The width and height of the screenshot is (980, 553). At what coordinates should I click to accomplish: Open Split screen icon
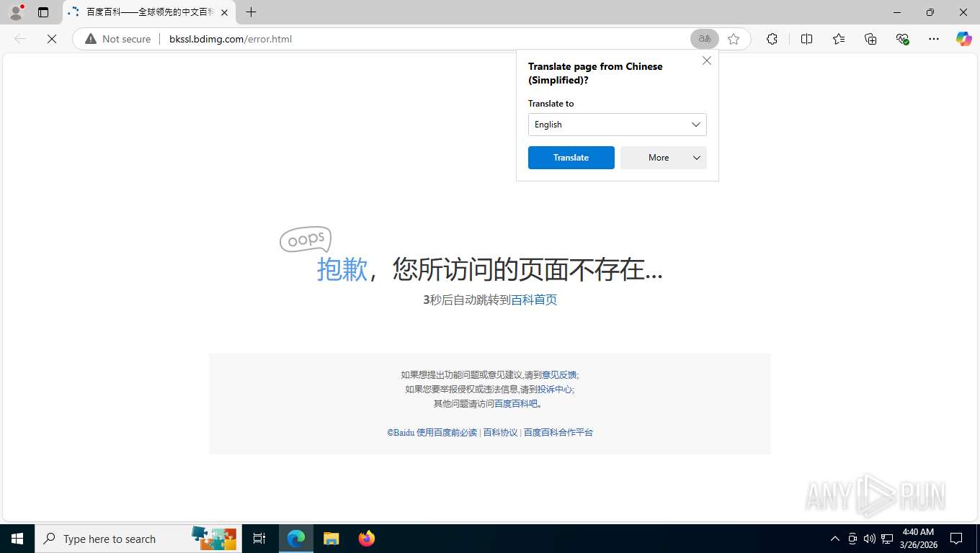pyautogui.click(x=806, y=39)
